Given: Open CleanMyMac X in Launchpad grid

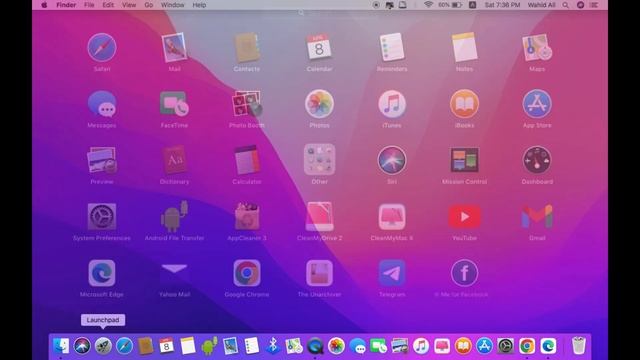Looking at the screenshot, I should tap(392, 216).
